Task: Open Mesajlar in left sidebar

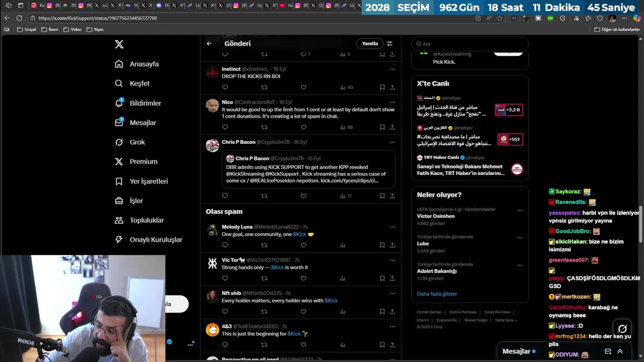Action: click(135, 123)
